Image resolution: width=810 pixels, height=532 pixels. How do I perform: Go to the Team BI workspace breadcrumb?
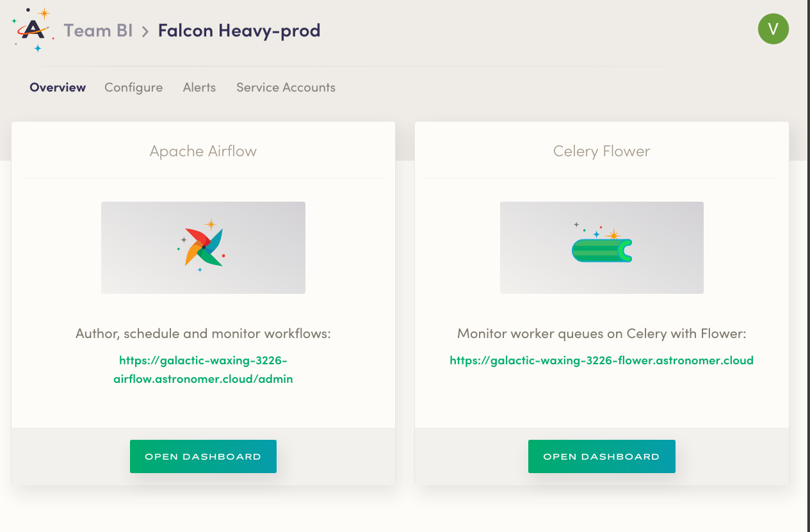point(98,30)
